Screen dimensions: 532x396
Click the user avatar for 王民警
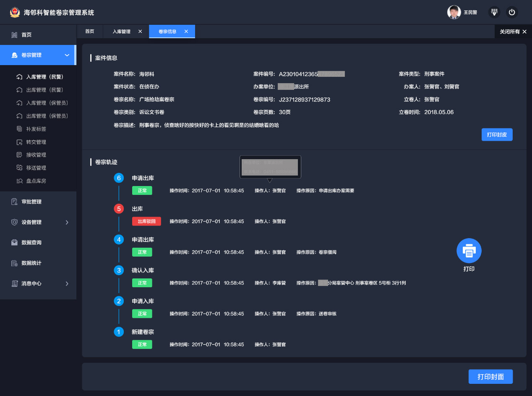click(454, 12)
